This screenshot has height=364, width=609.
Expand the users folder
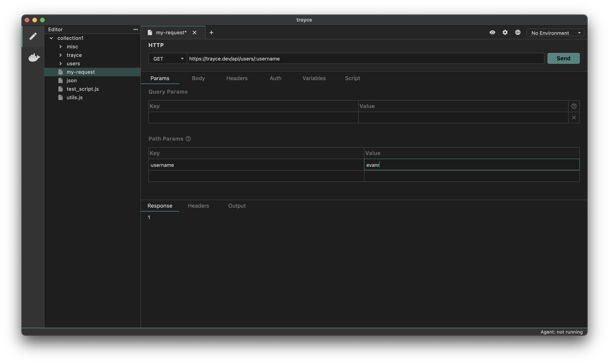click(x=60, y=64)
